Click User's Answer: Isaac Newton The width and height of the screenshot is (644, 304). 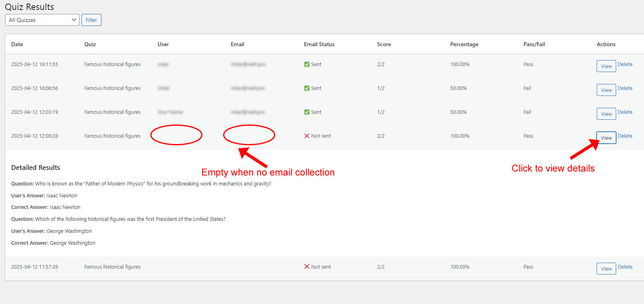(x=44, y=195)
